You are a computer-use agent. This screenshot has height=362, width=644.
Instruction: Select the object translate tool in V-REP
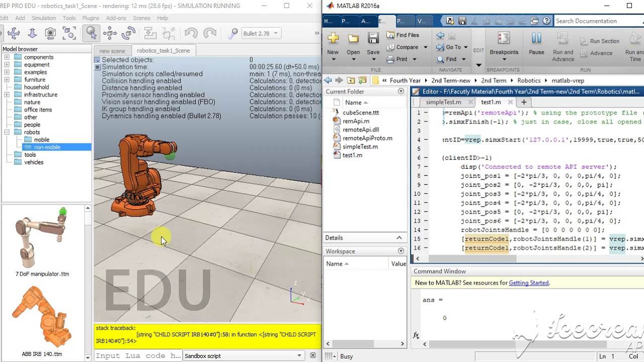tap(110, 34)
